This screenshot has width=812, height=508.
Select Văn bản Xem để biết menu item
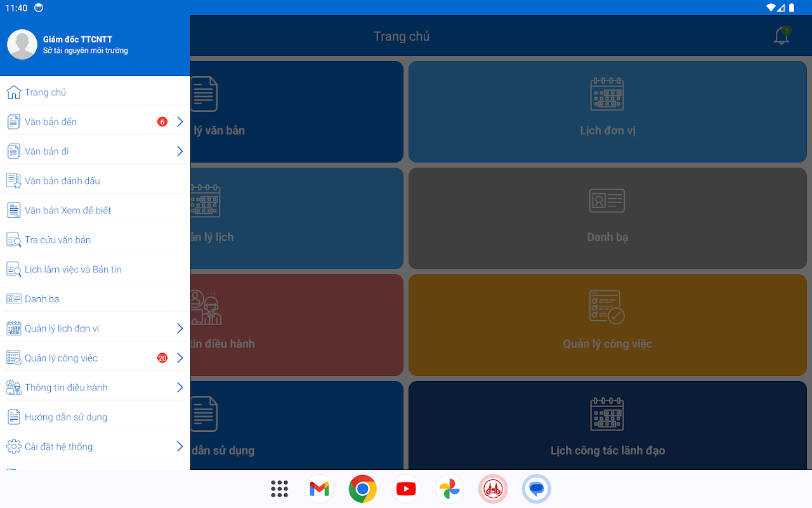tap(95, 210)
